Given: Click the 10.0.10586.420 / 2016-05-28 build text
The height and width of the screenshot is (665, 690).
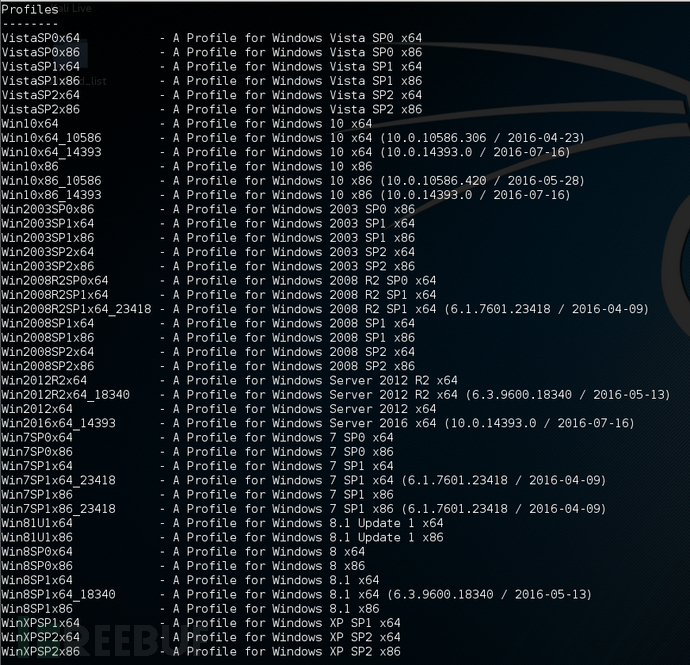Looking at the screenshot, I should point(482,181).
